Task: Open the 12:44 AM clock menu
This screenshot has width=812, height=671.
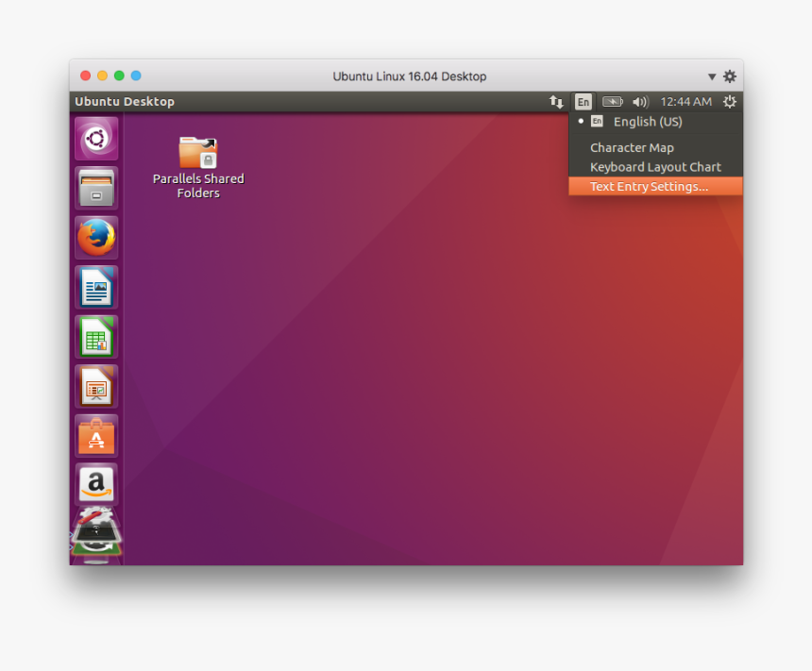Action: coord(685,102)
